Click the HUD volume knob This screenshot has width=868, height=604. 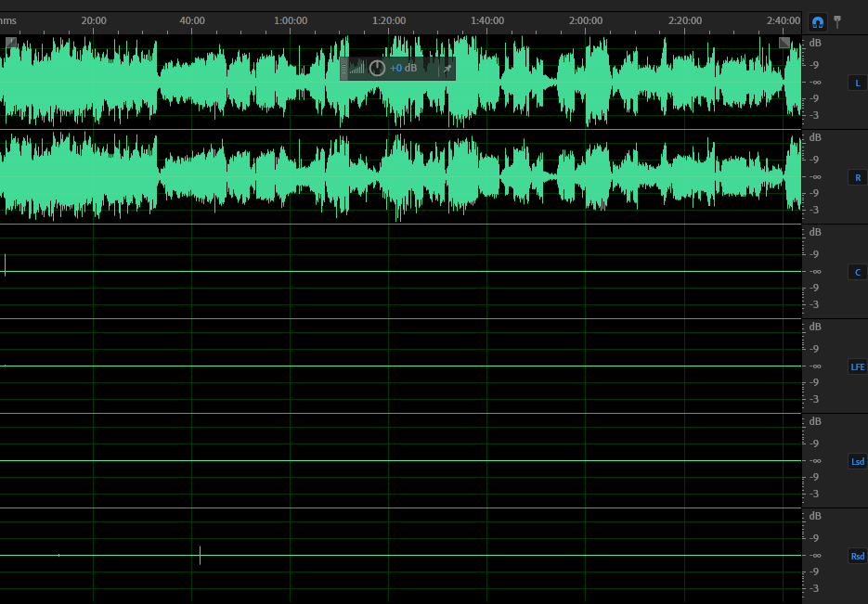tap(377, 68)
